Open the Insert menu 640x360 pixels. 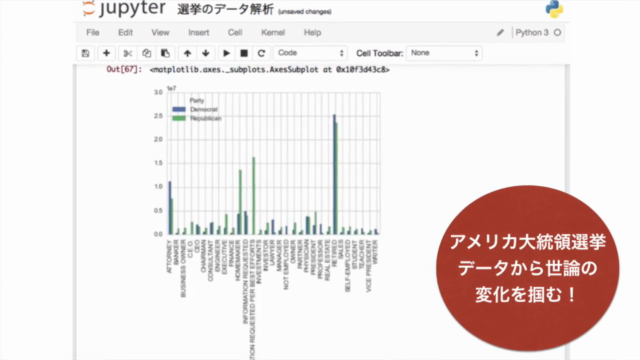tap(199, 33)
